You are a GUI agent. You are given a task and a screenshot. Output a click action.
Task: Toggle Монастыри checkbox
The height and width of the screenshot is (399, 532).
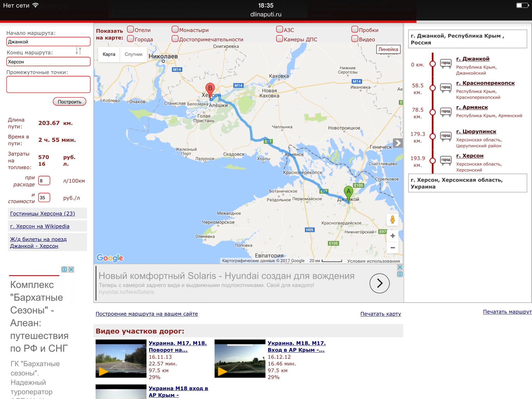click(175, 29)
